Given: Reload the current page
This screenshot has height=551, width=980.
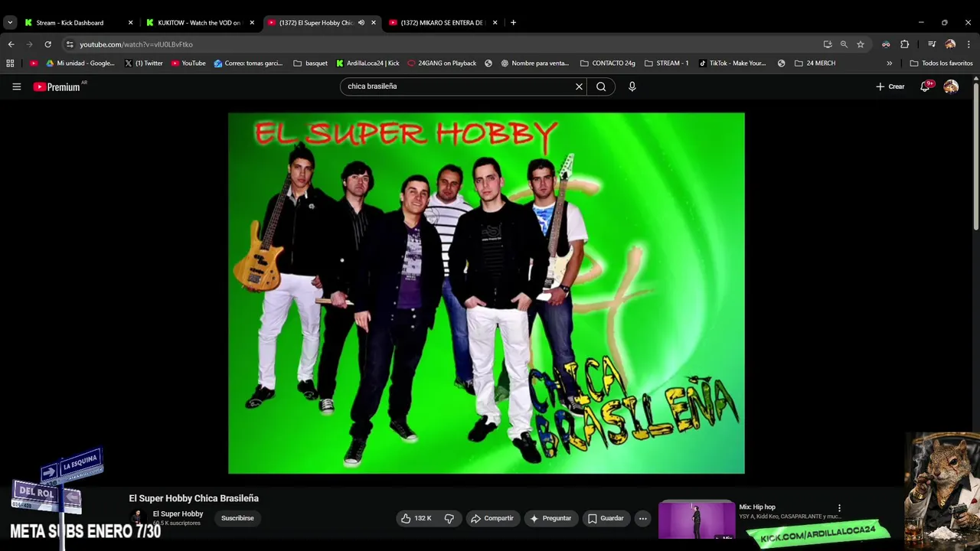Looking at the screenshot, I should tap(47, 44).
